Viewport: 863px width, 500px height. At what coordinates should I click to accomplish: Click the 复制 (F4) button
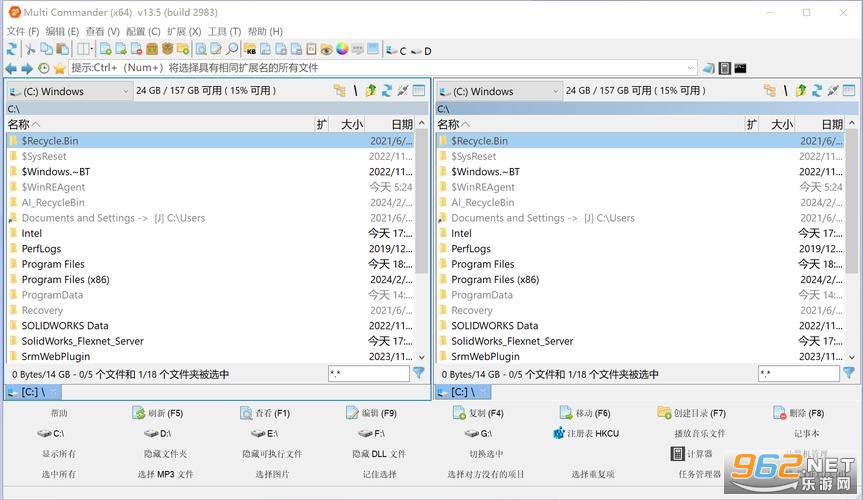pyautogui.click(x=478, y=413)
